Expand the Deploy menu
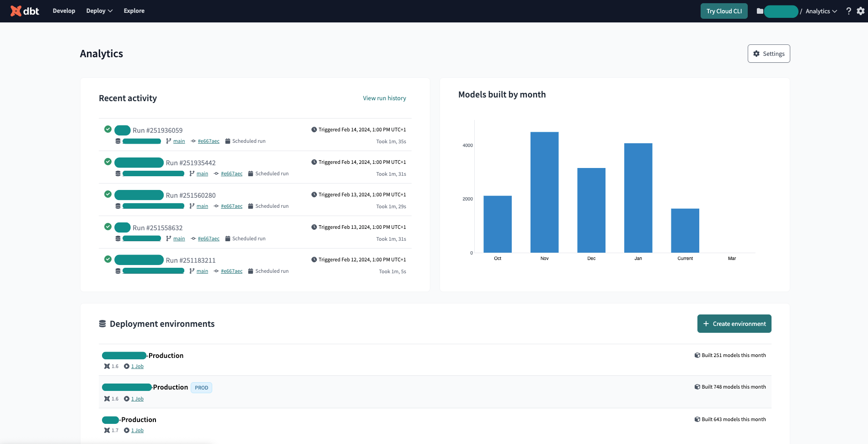This screenshot has width=868, height=444. (x=99, y=11)
